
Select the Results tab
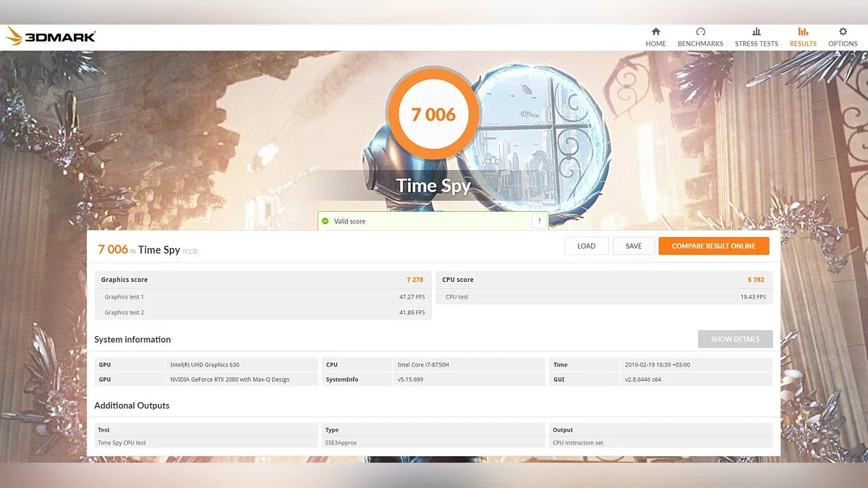[803, 38]
